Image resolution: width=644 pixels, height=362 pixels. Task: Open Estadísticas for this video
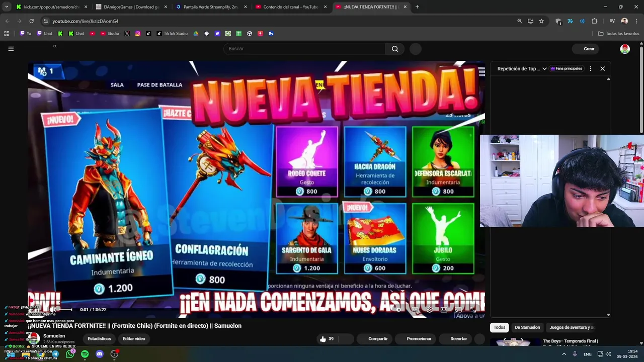[99, 339]
